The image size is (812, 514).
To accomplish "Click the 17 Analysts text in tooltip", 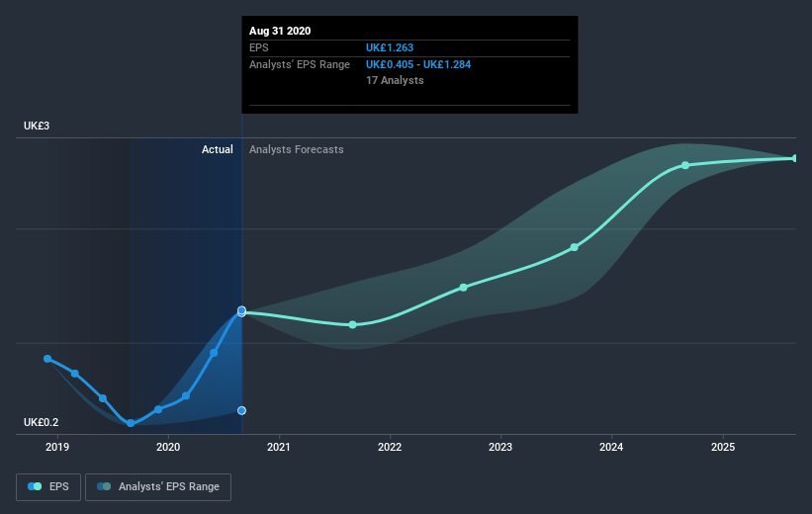I will pyautogui.click(x=395, y=80).
